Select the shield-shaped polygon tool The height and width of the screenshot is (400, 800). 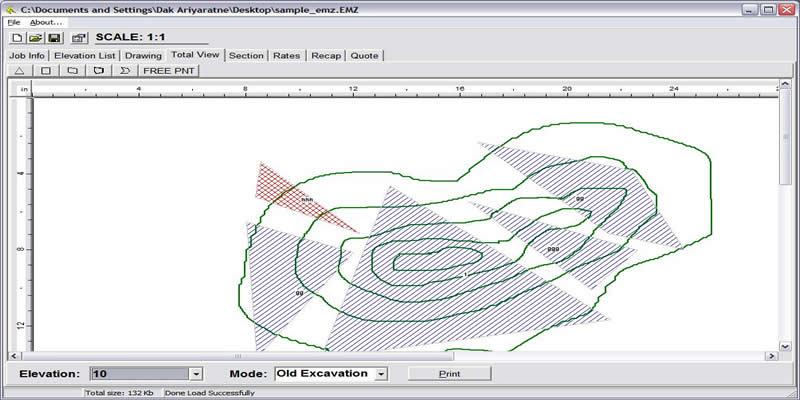98,71
